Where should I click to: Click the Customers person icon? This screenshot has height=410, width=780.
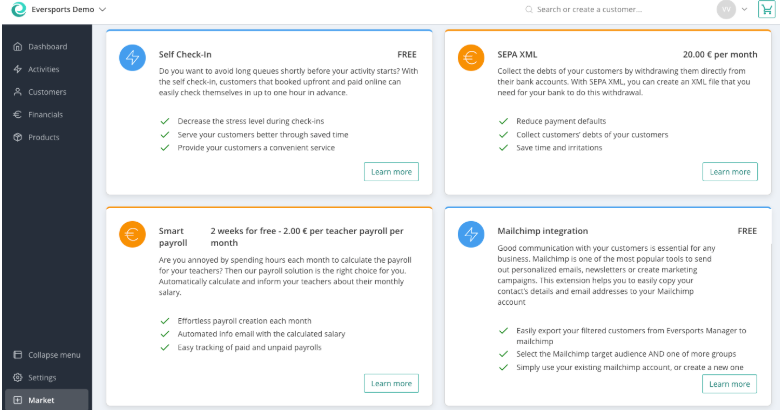[18, 92]
